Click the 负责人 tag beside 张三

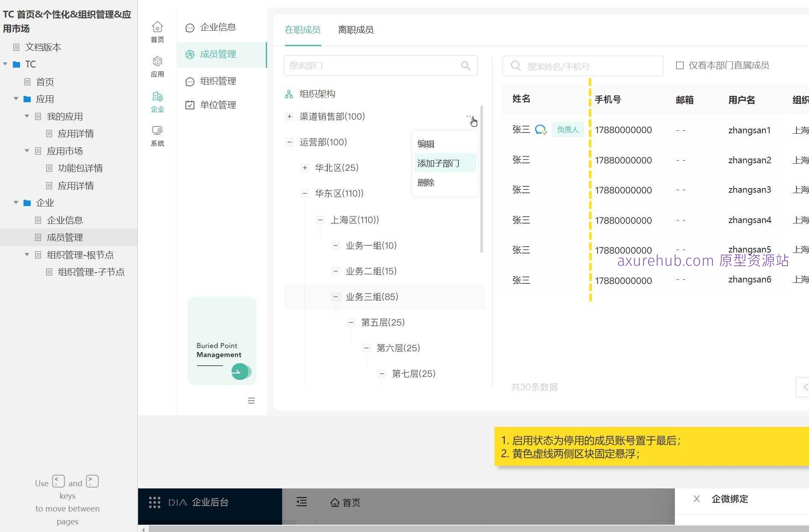[568, 129]
